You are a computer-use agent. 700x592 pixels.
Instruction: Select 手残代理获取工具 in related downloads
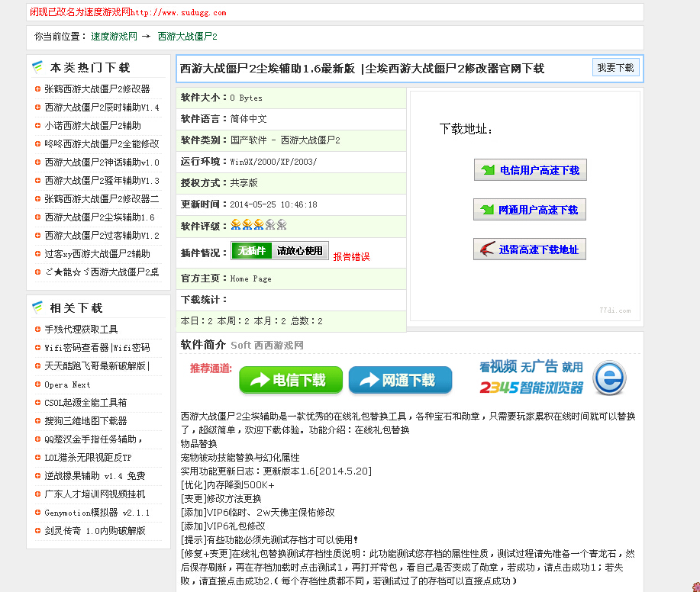(x=81, y=330)
